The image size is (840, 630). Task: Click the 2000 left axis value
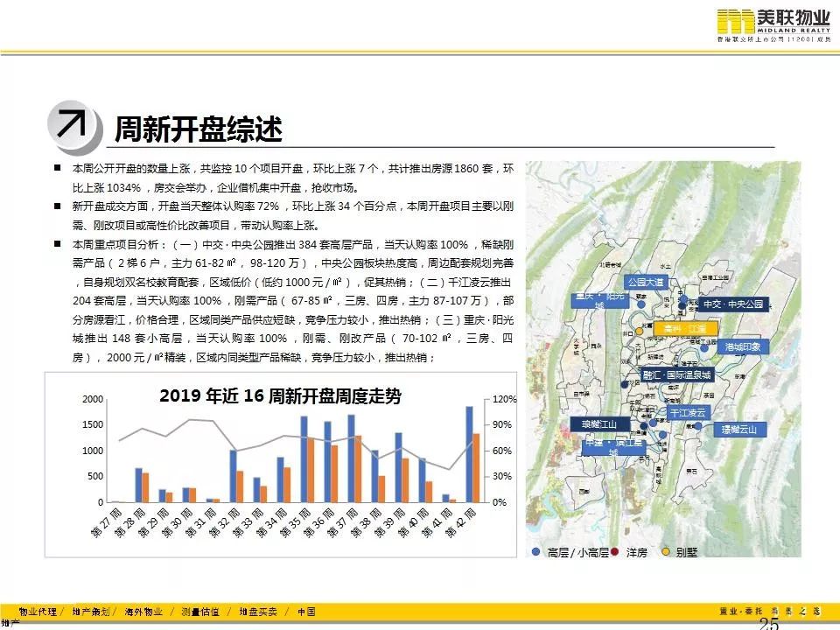[x=93, y=399]
